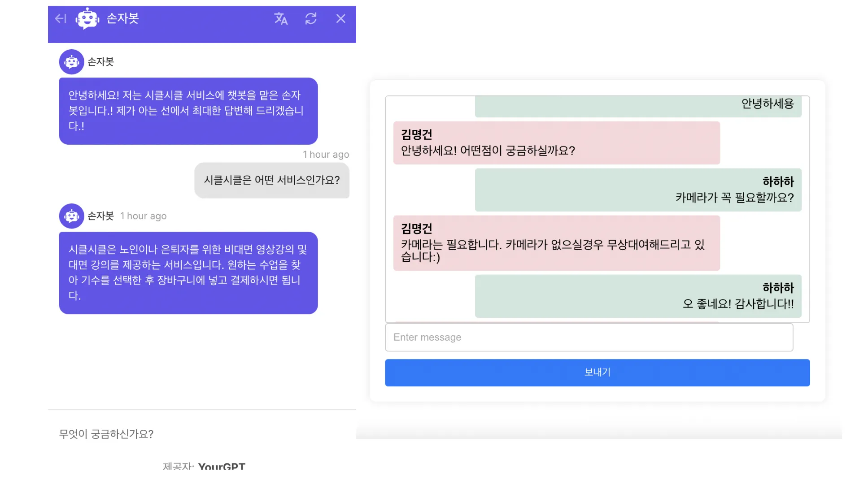This screenshot has width=868, height=484.
Task: Click the back arrow in chatbot header
Action: click(61, 18)
